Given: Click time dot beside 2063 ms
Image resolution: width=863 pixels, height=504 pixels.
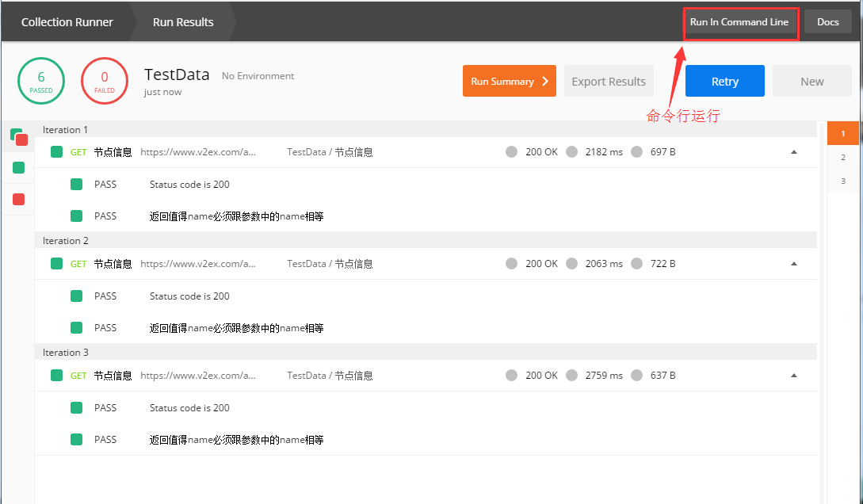Looking at the screenshot, I should point(572,264).
